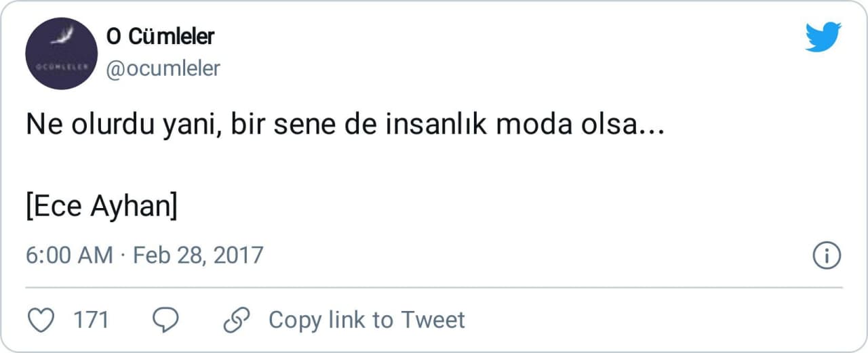Viewport: 868px width, 353px height.
Task: Click the 171 likes count
Action: tap(91, 320)
